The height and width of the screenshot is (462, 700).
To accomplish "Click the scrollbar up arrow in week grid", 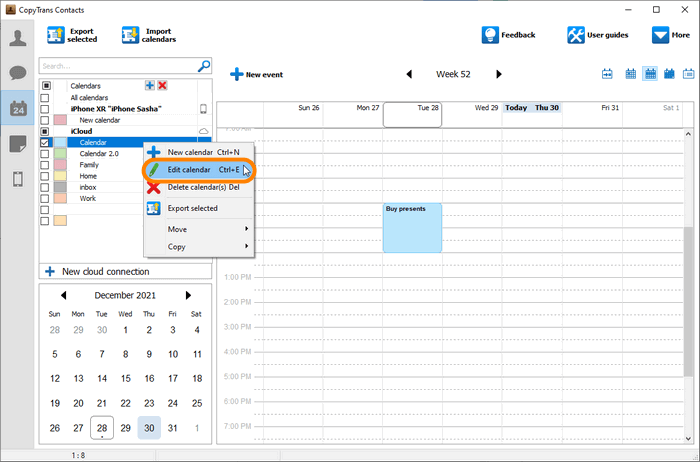I will pyautogui.click(x=688, y=134).
